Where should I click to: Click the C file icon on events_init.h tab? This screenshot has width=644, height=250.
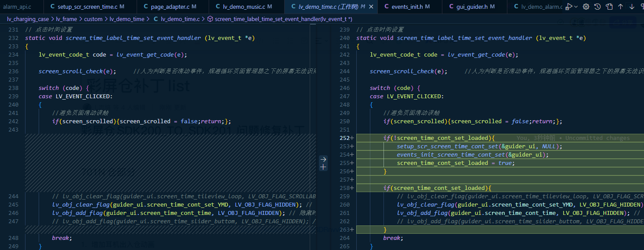click(x=387, y=7)
